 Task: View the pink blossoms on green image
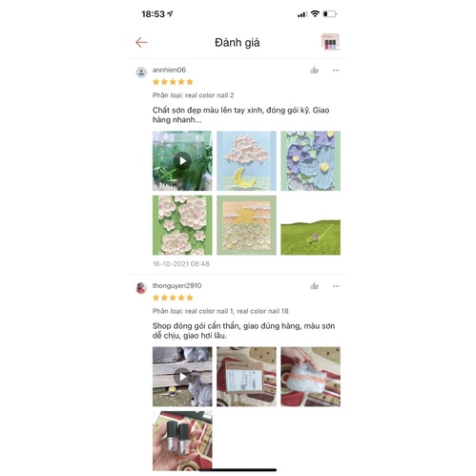(x=182, y=225)
